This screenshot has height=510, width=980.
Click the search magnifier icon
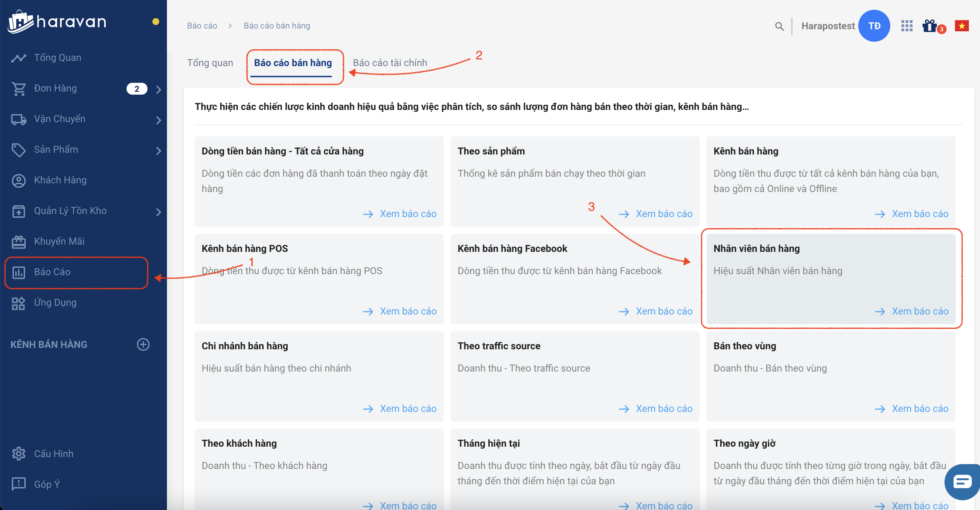[x=779, y=26]
